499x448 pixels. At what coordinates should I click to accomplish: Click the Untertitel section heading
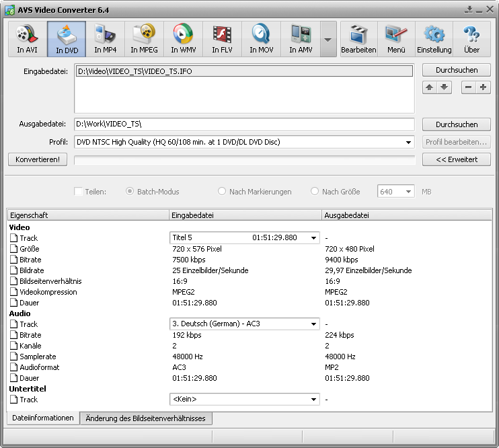(x=28, y=389)
